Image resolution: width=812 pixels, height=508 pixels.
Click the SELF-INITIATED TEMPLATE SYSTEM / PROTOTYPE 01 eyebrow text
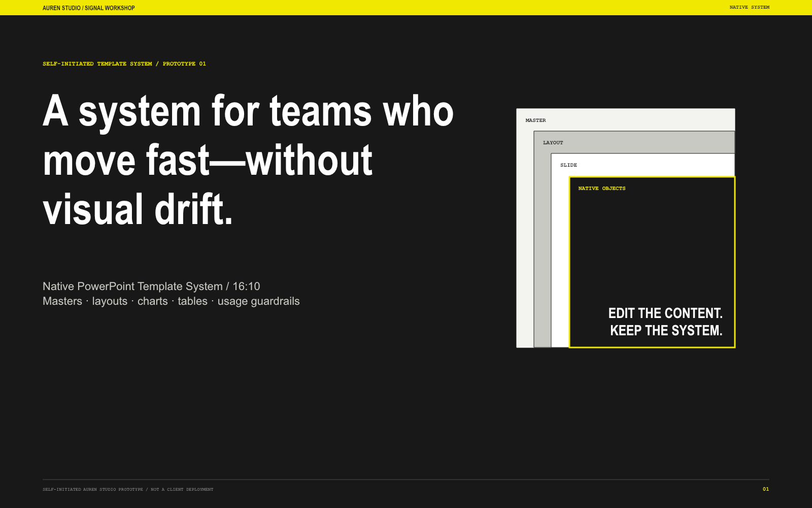coord(124,64)
